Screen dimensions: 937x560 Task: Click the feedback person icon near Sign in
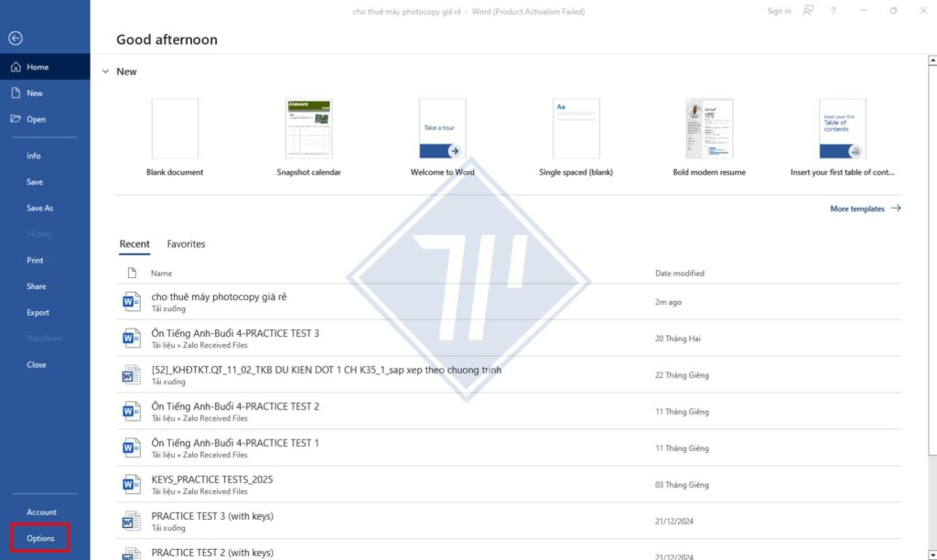(808, 11)
